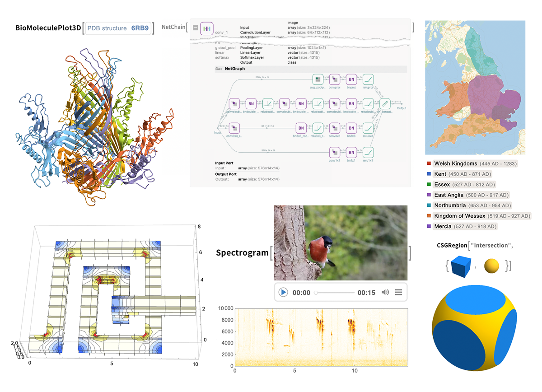The width and height of the screenshot is (542, 392).
Task: Click the red Welsh Kingdoms legend swatch
Action: click(428, 163)
